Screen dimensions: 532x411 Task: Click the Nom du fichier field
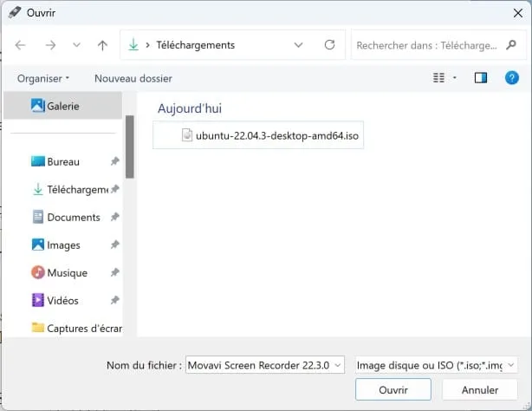tap(265, 365)
